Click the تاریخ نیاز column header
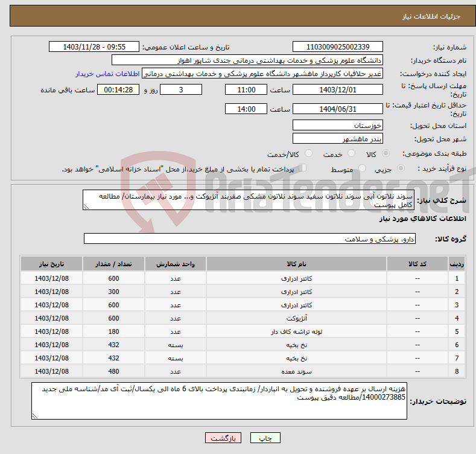476x454 pixels. (52, 264)
